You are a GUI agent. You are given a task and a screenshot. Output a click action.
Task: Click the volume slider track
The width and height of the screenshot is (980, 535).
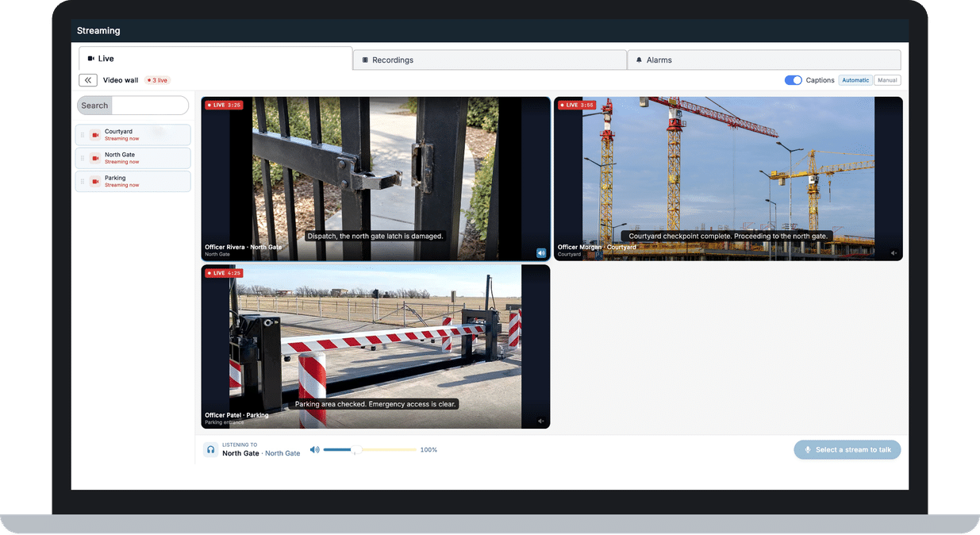(x=370, y=450)
